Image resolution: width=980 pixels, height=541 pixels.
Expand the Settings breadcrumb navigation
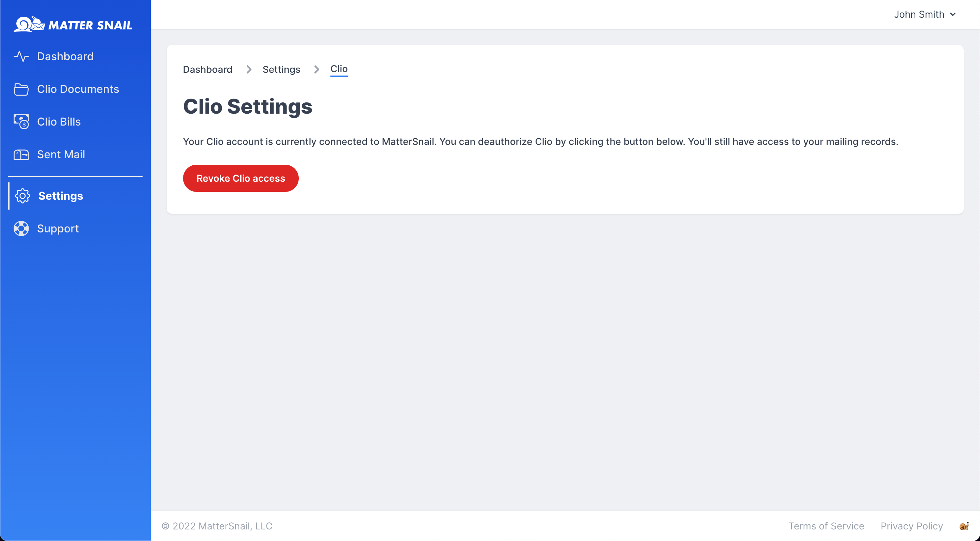coord(281,69)
